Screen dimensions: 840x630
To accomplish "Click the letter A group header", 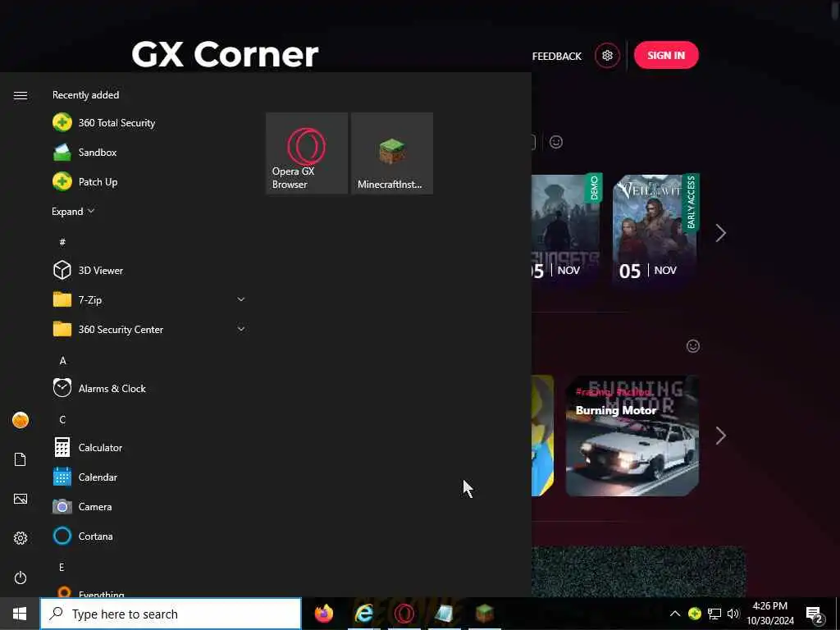I will (62, 361).
